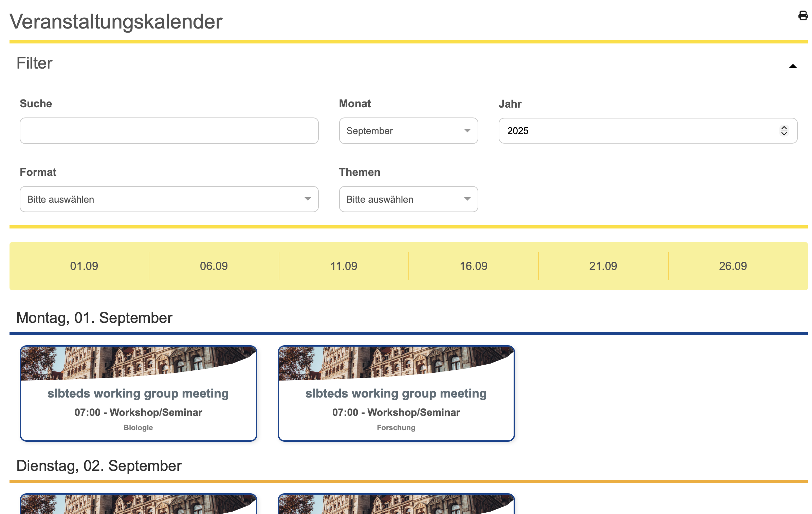Go to 21.09 in the date bar

603,266
